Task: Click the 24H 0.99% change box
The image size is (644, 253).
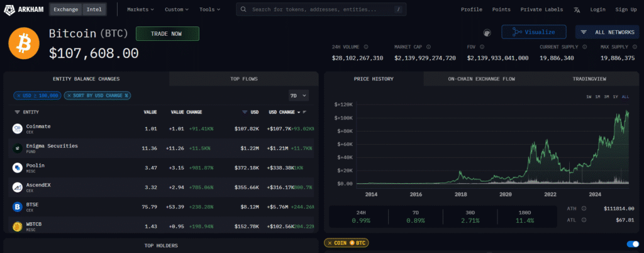Action: (x=360, y=217)
